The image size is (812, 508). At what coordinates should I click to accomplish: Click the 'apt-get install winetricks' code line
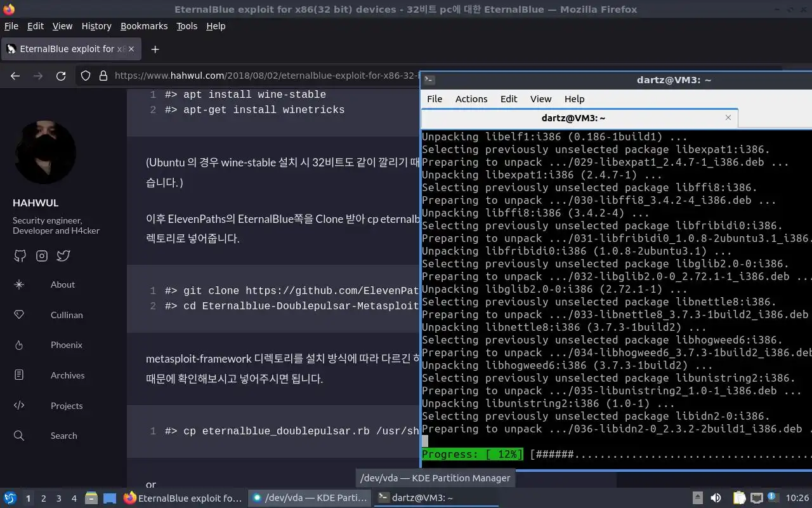pyautogui.click(x=255, y=110)
